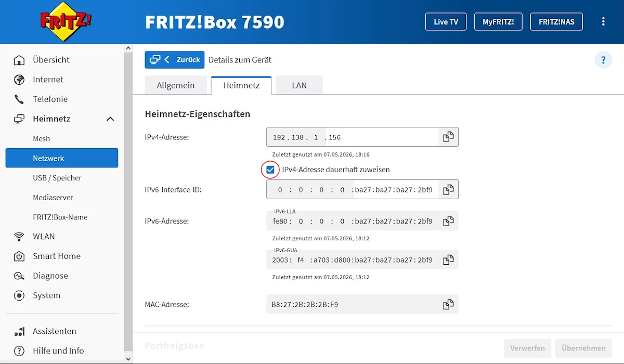Switch to the Allgemein tab
The width and height of the screenshot is (624, 364).
tap(176, 85)
